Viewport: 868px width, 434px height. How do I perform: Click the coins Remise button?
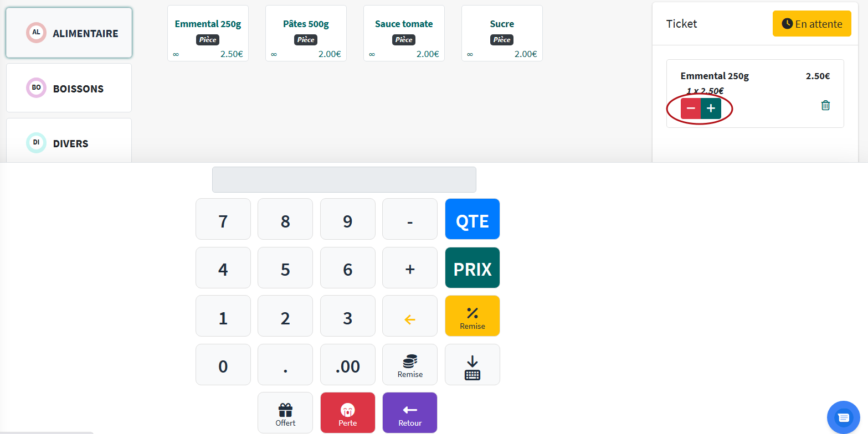[x=410, y=365]
